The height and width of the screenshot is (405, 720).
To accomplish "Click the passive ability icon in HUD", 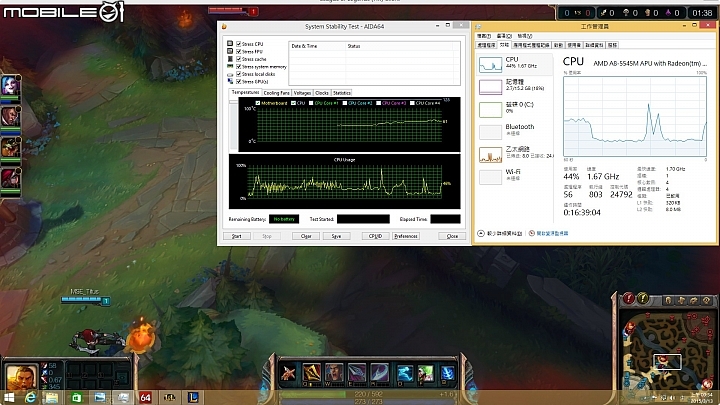I will [288, 373].
